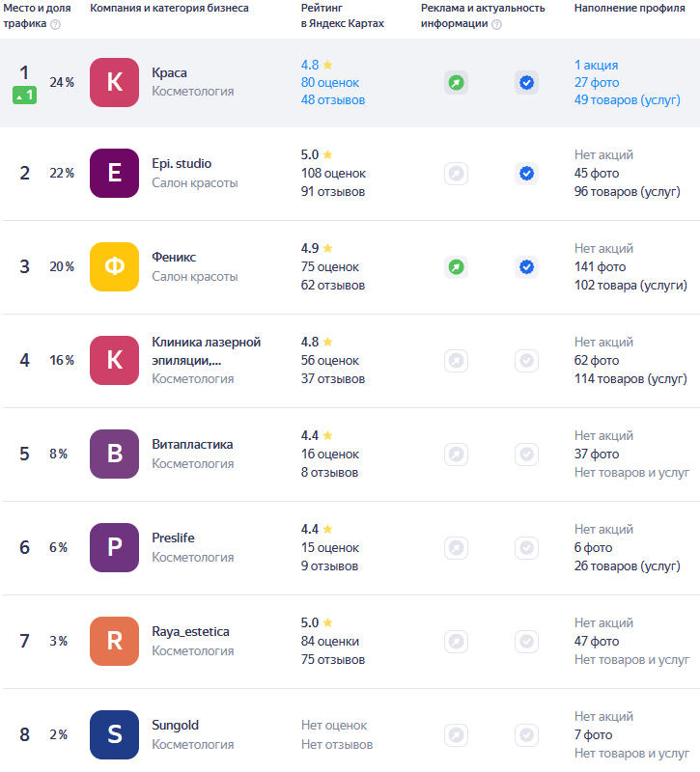Click the blue verified checkmark for Краса
This screenshot has height=772, width=700.
click(526, 83)
